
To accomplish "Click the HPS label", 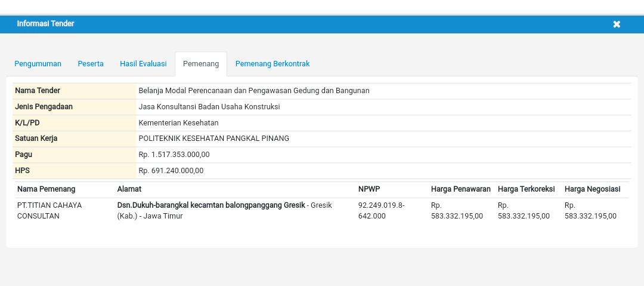I will pos(23,170).
